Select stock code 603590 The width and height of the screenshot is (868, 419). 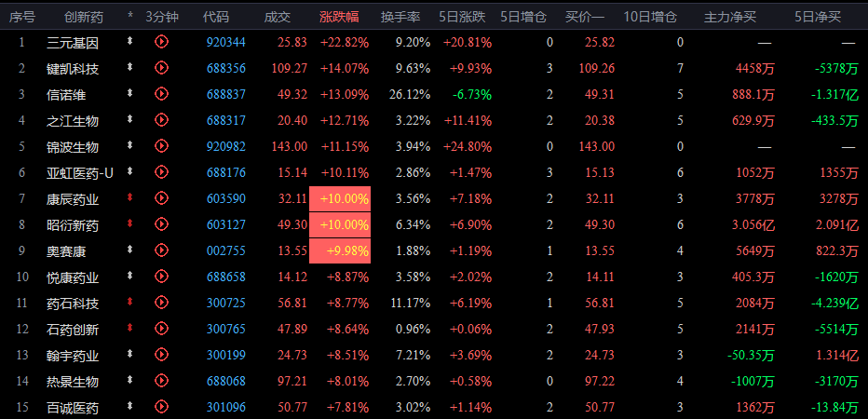tap(226, 198)
